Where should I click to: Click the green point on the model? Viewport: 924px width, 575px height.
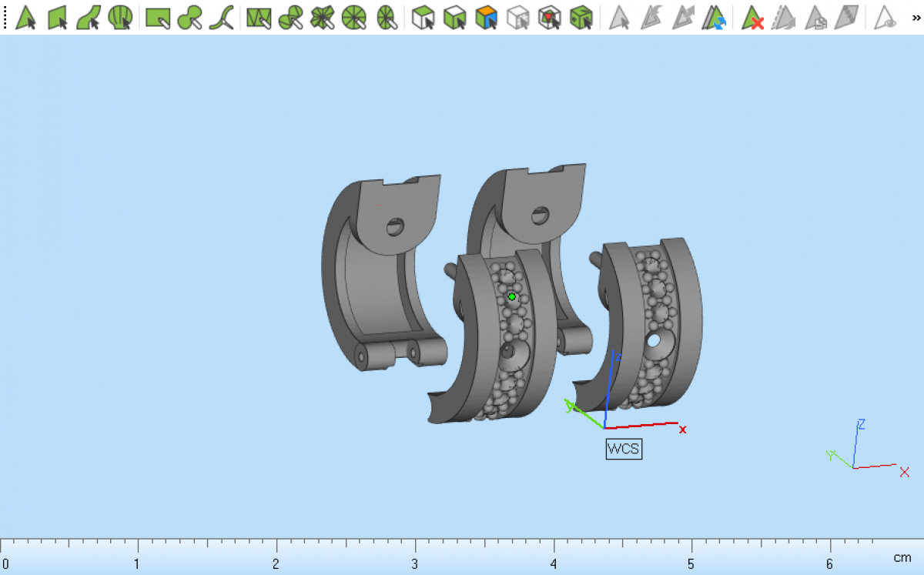pyautogui.click(x=512, y=296)
